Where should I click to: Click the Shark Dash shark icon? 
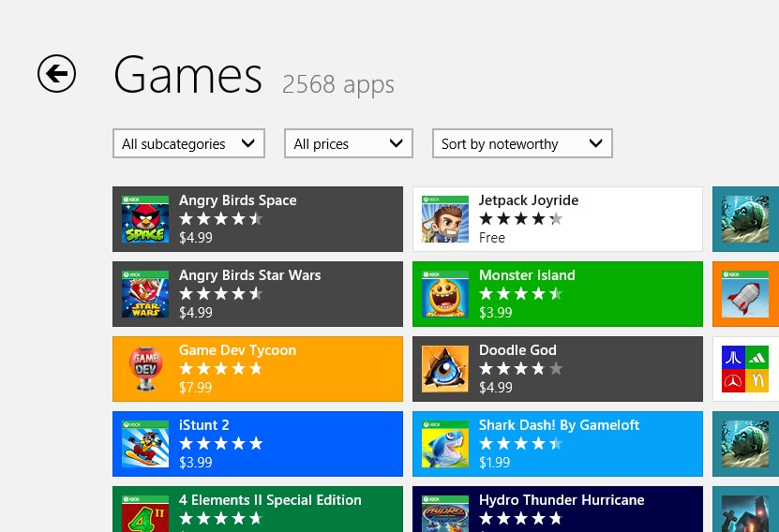tap(445, 444)
